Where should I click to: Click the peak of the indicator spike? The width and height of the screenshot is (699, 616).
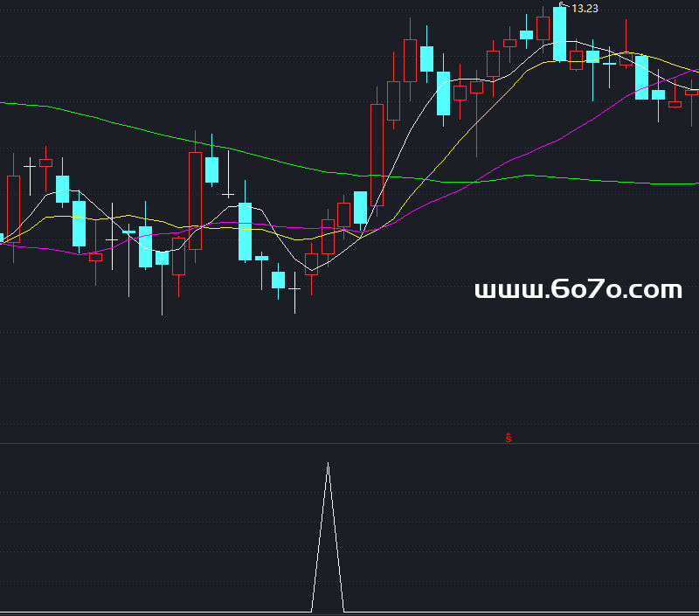pyautogui.click(x=329, y=465)
